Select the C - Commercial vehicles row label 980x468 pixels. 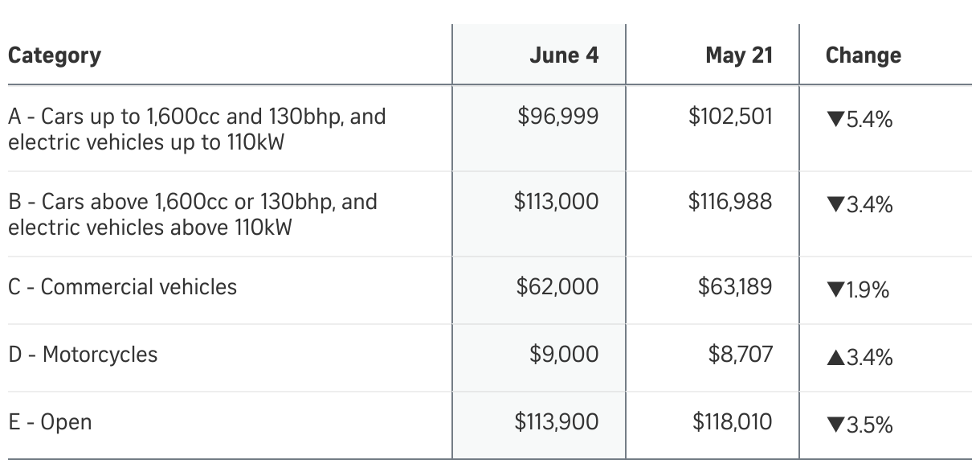pos(123,287)
